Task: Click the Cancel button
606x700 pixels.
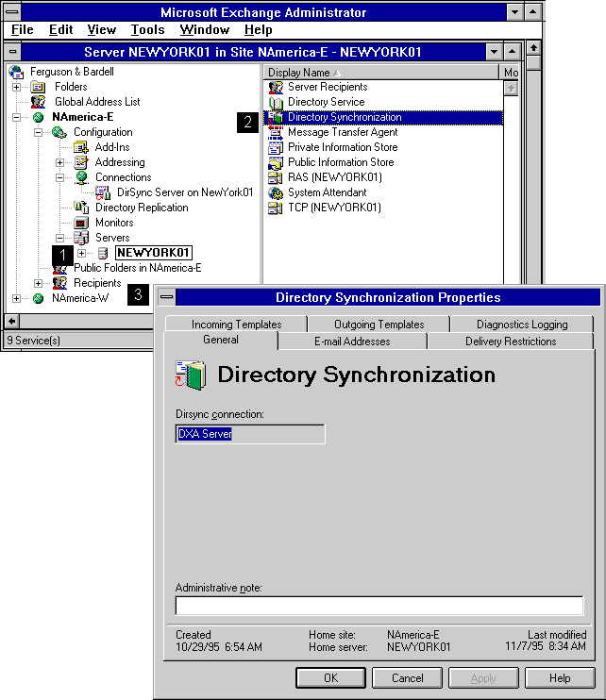Action: click(407, 678)
